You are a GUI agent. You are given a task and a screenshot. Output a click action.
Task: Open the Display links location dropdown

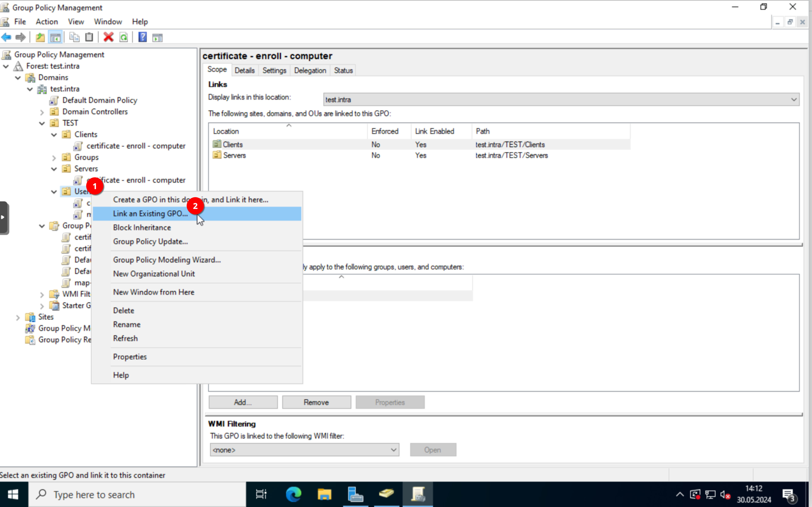pyautogui.click(x=561, y=100)
